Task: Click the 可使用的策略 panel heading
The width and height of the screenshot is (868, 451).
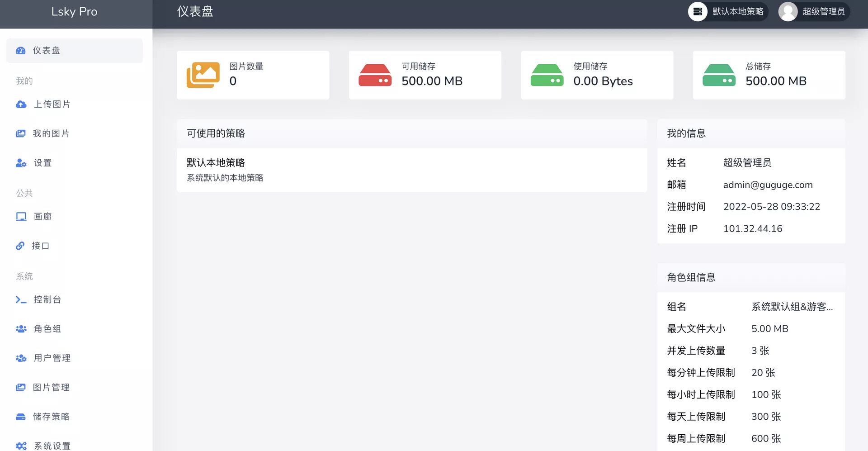Action: (x=216, y=133)
